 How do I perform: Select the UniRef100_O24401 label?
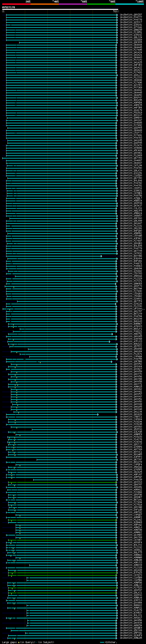131,299
